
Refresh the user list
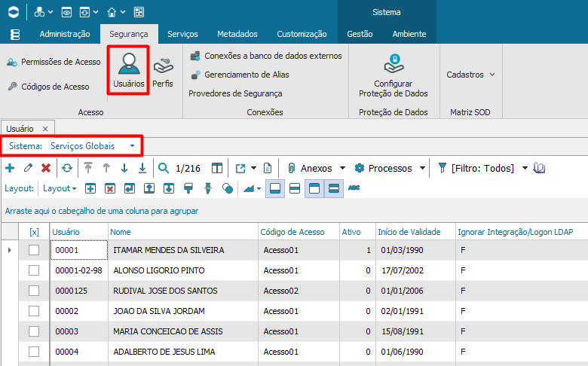pyautogui.click(x=67, y=168)
